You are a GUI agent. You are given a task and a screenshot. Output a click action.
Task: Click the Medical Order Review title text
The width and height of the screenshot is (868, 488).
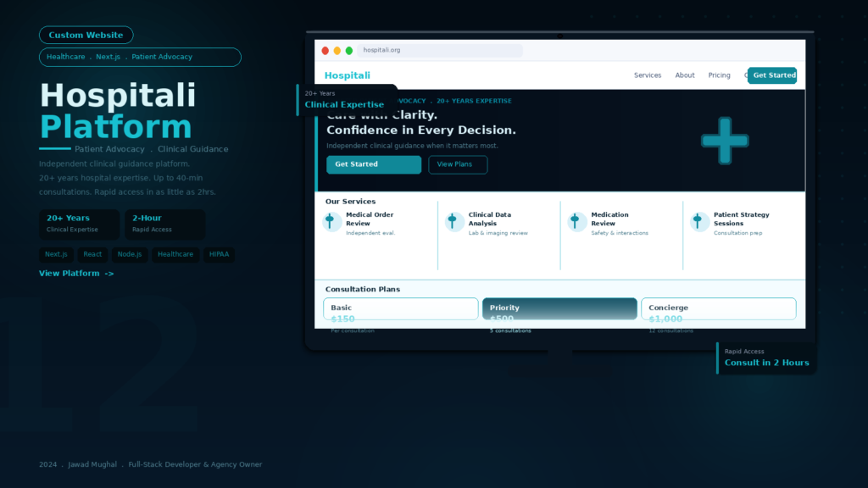(x=370, y=219)
